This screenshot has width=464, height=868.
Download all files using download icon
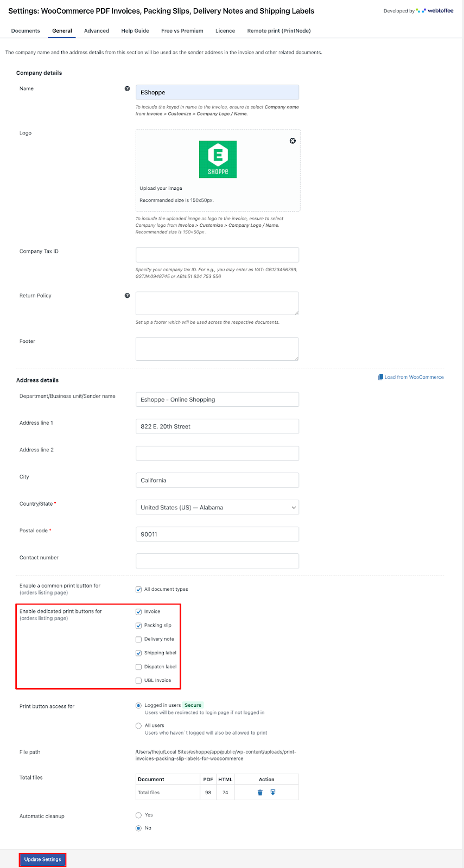tap(273, 793)
